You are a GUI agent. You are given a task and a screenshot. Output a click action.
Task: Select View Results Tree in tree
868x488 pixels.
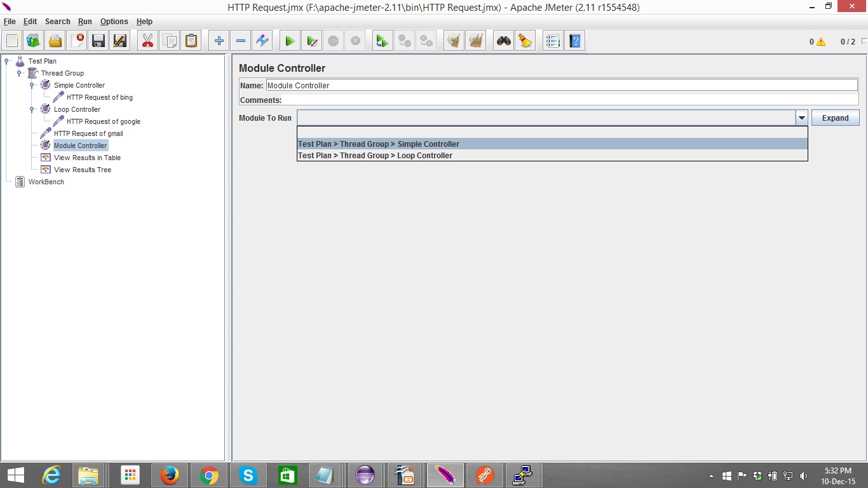coord(82,170)
